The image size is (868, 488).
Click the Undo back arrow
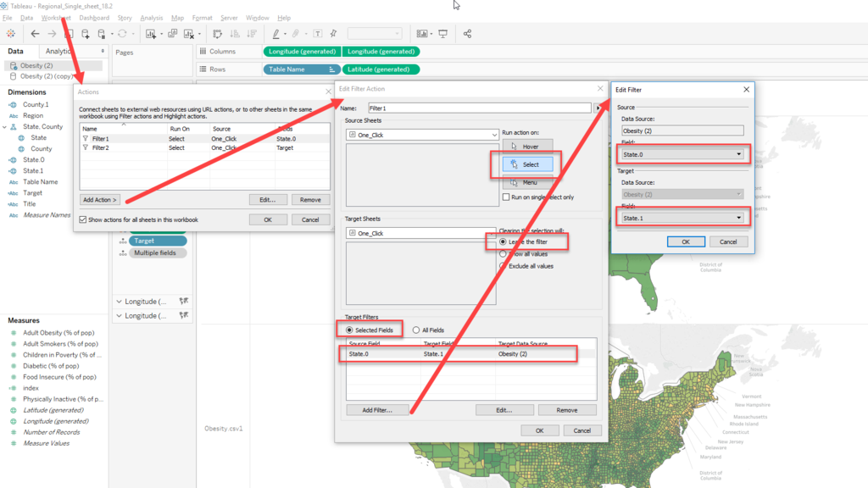pyautogui.click(x=35, y=34)
